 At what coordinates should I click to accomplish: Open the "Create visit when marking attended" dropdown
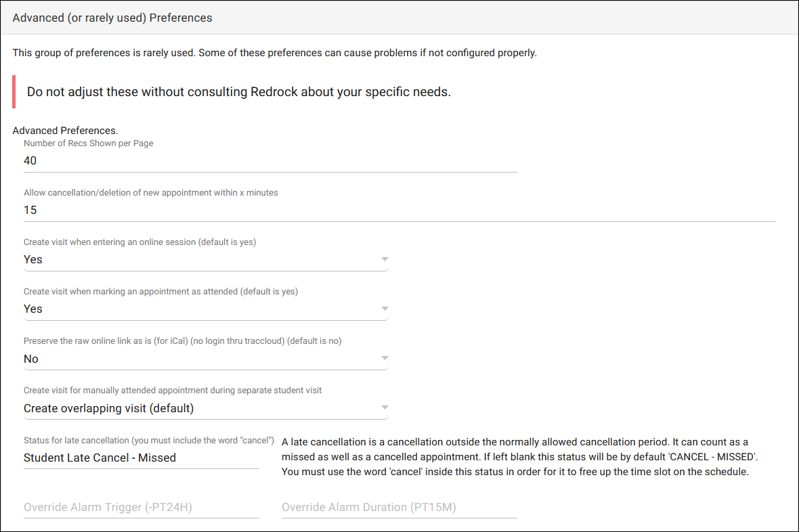coord(203,309)
